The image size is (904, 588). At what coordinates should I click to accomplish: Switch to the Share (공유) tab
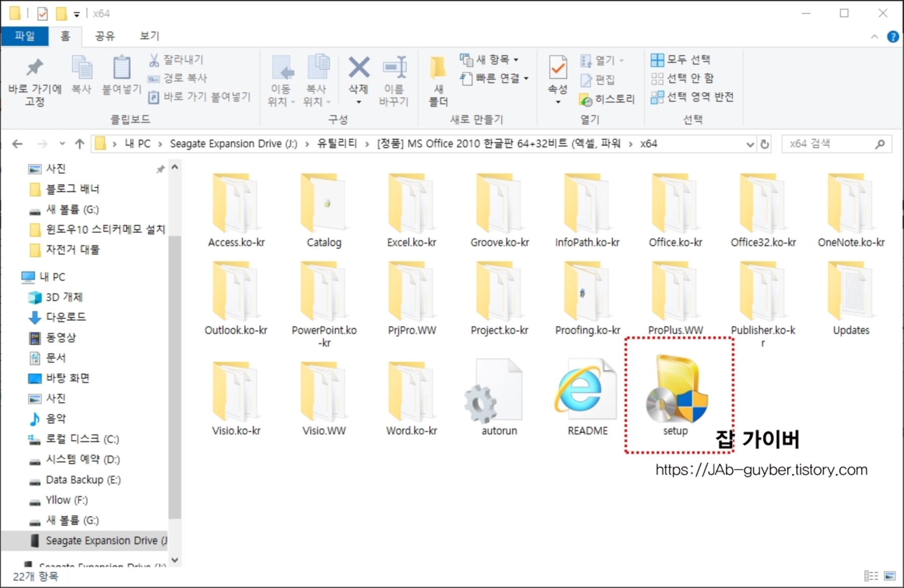pyautogui.click(x=105, y=36)
